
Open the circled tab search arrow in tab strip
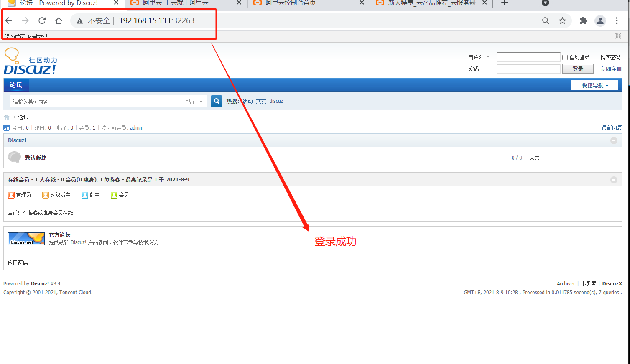coord(545,3)
